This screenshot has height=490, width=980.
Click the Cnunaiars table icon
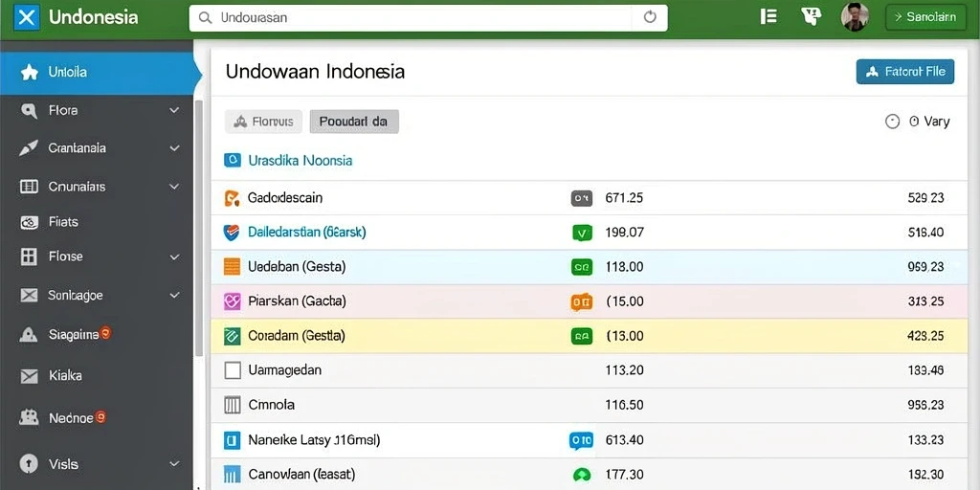coord(29,187)
